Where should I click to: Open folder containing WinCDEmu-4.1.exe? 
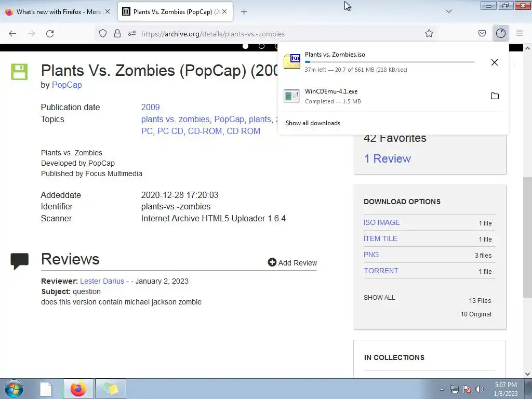click(495, 96)
